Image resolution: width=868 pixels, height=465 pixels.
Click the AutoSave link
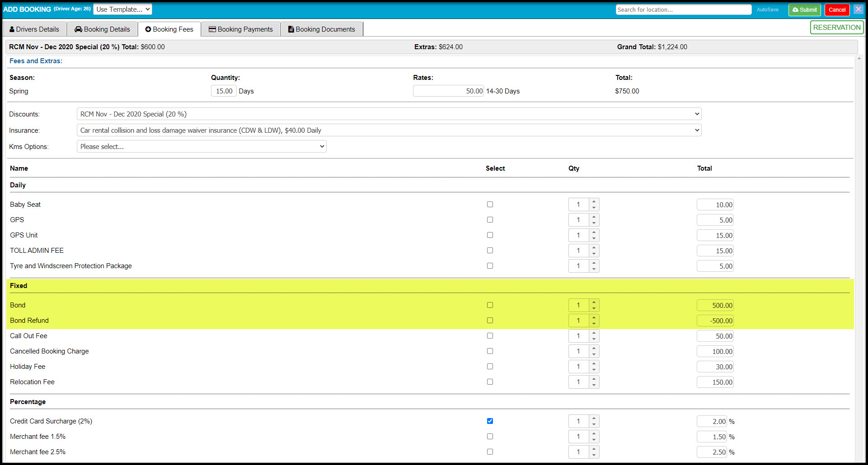(768, 9)
